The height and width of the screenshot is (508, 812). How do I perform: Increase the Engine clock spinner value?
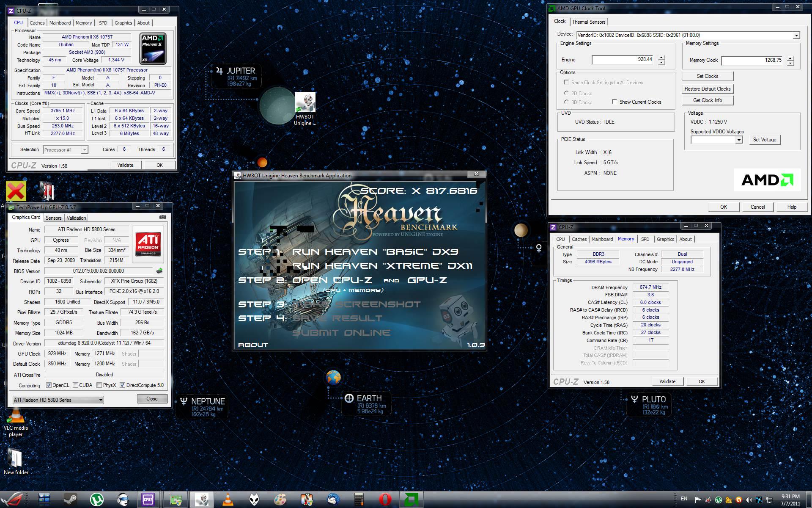(x=661, y=58)
